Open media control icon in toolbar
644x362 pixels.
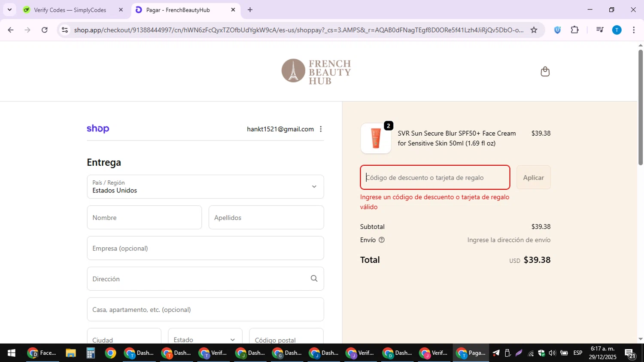(600, 30)
